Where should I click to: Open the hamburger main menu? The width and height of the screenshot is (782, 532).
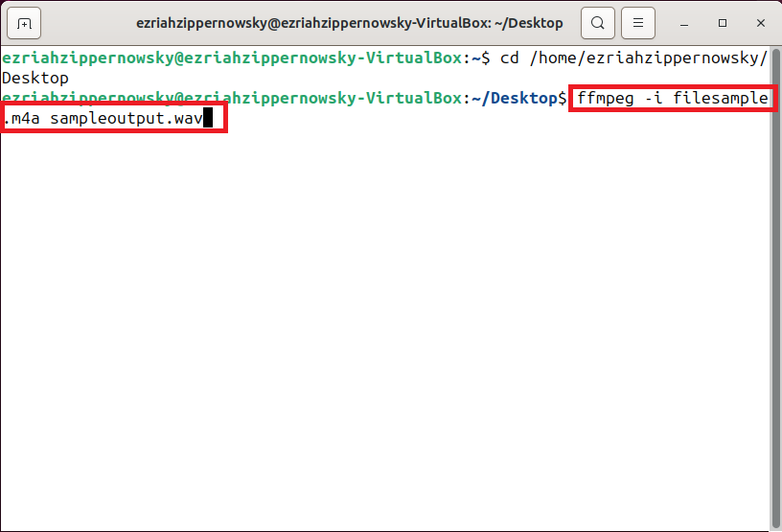(x=638, y=23)
